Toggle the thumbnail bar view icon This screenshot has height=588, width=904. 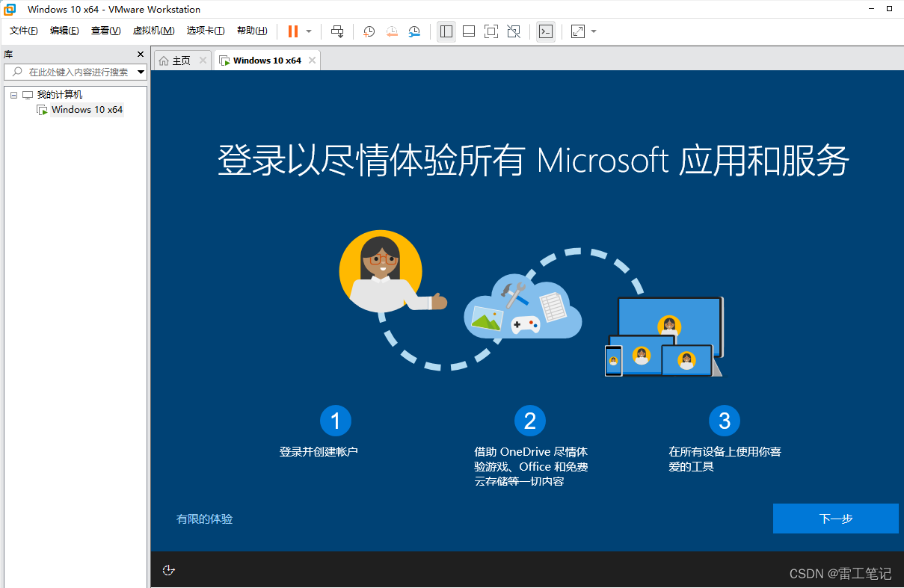pos(469,31)
